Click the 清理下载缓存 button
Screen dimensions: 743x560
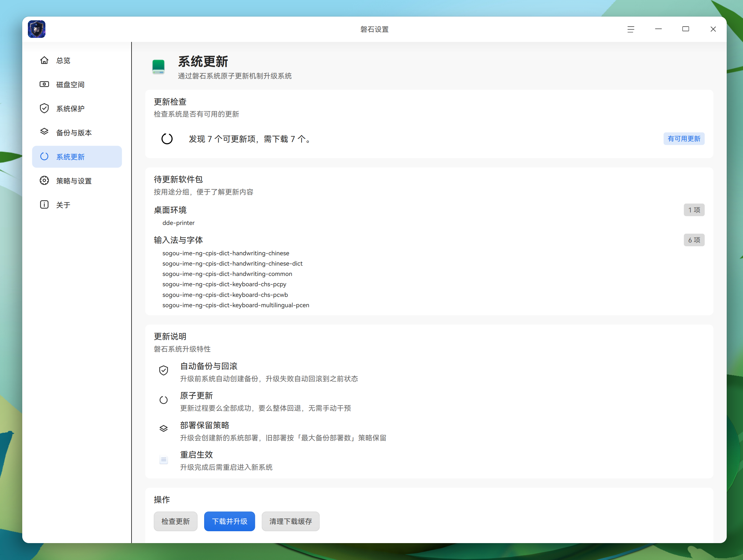click(x=291, y=521)
